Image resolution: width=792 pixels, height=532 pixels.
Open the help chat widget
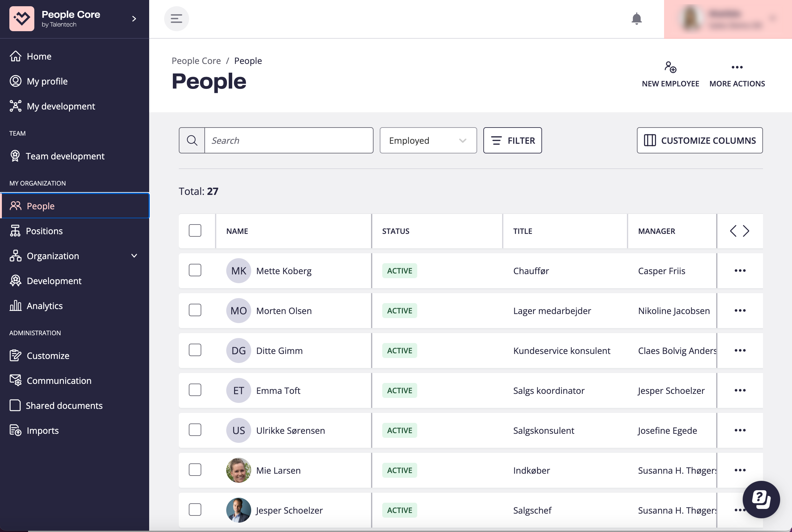tap(761, 499)
